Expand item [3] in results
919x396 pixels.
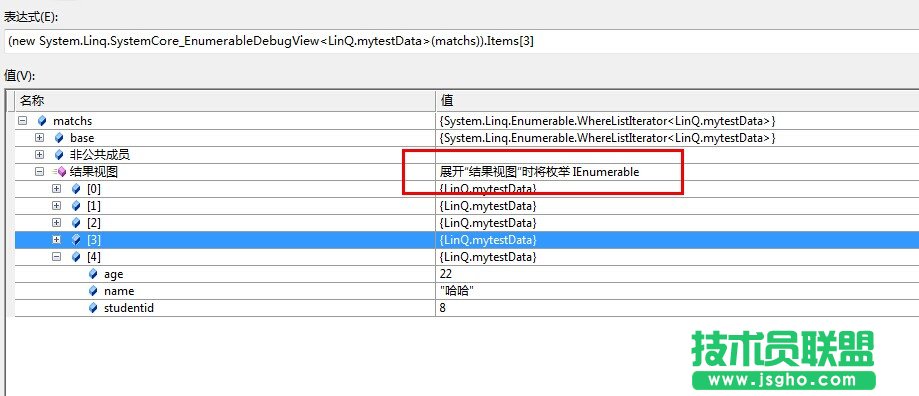click(57, 240)
